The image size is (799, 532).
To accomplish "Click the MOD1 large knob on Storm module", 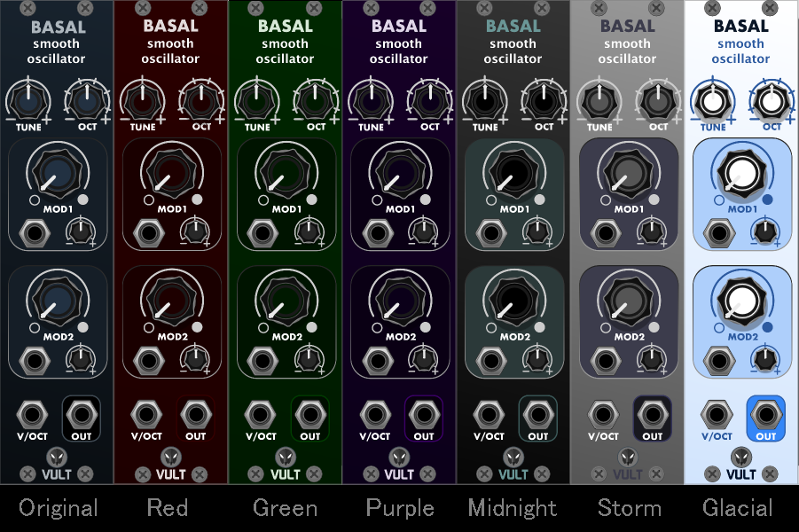I will (628, 172).
